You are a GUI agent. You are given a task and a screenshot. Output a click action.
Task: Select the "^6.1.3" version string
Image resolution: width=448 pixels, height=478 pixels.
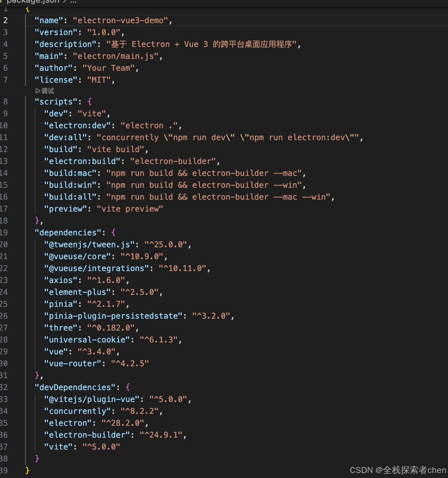point(159,340)
